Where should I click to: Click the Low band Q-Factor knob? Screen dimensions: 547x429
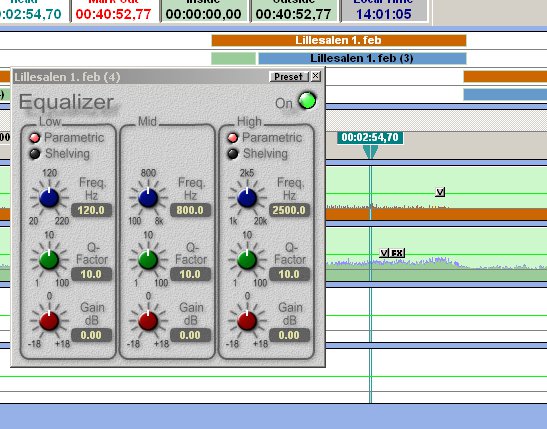pyautogui.click(x=49, y=260)
